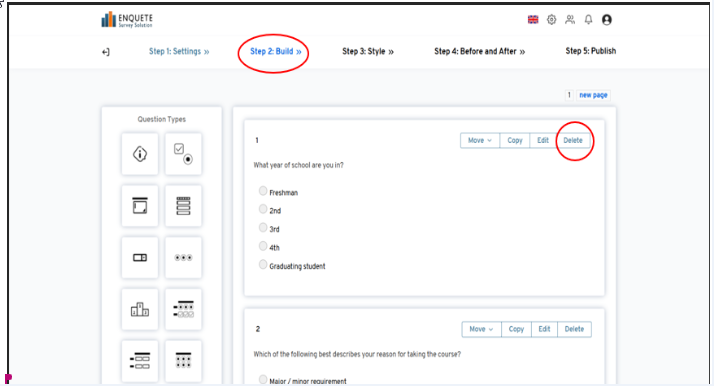Image resolution: width=714 pixels, height=386 pixels.
Task: Select the Graduating student radio option
Action: pos(263,264)
